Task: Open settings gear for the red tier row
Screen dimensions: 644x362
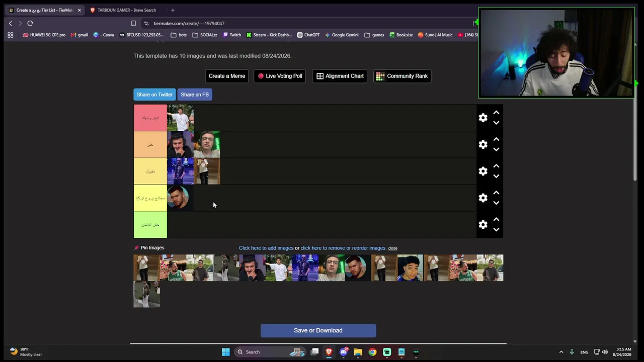Action: point(483,118)
